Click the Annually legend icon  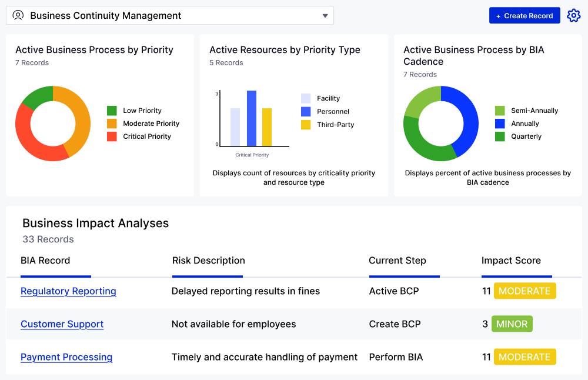pos(500,123)
